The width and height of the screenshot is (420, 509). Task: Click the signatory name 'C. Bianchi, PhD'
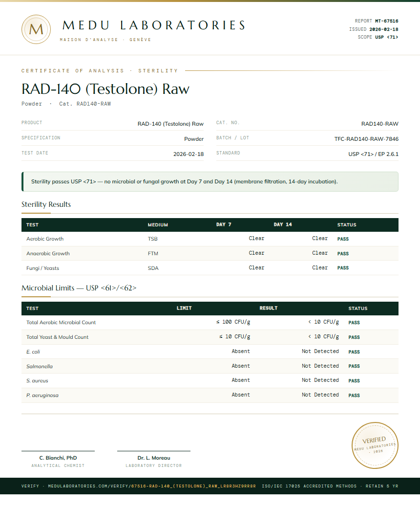(x=58, y=458)
